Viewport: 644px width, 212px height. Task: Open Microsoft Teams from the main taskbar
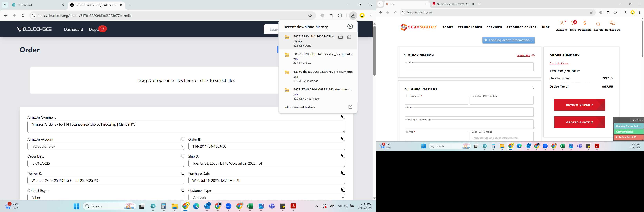click(x=271, y=206)
